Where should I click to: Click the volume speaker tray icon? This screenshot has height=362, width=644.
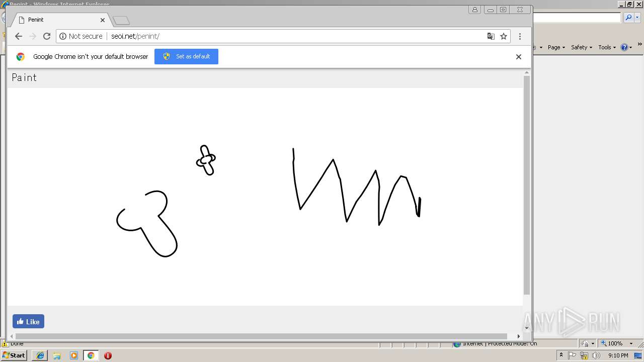[596, 355]
